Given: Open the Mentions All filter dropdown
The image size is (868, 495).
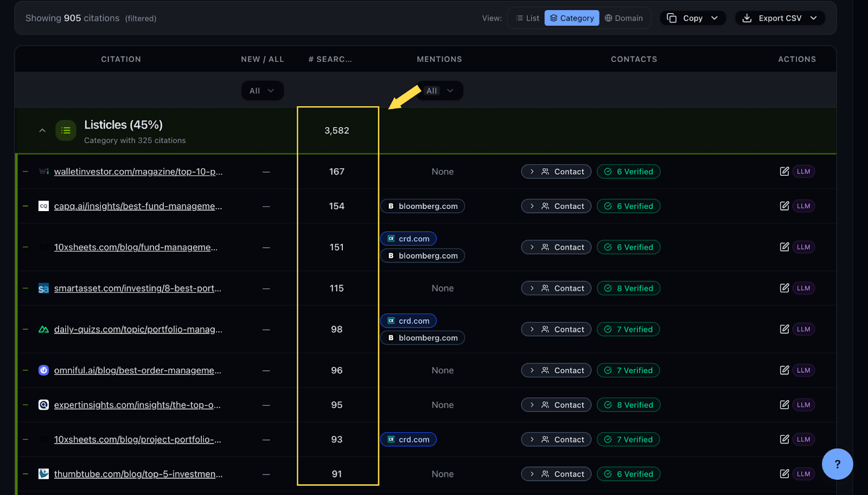Looking at the screenshot, I should pyautogui.click(x=439, y=91).
